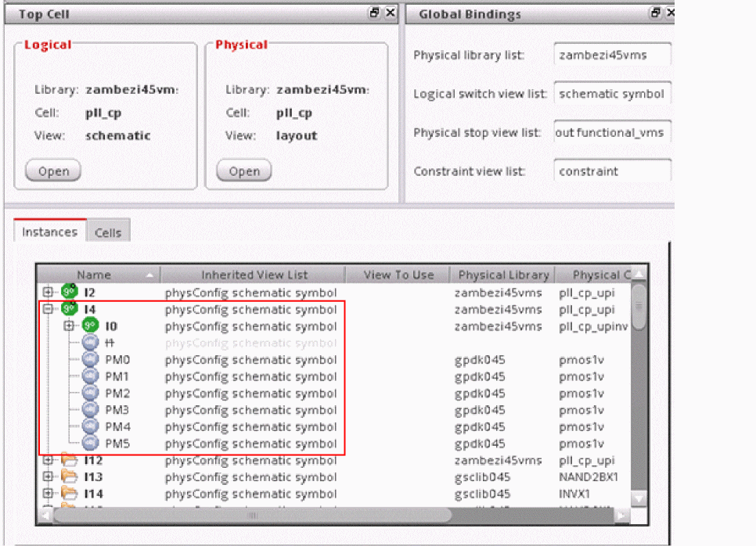Viewport: 756px width, 546px height.
Task: Click the NAND2BX1 physical cell value
Action: [x=589, y=477]
